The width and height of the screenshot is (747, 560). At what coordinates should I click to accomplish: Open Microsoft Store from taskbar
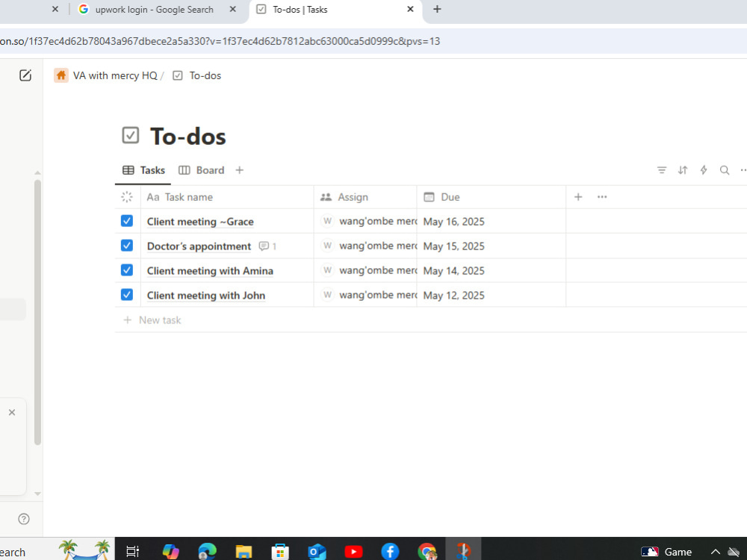pos(280,552)
